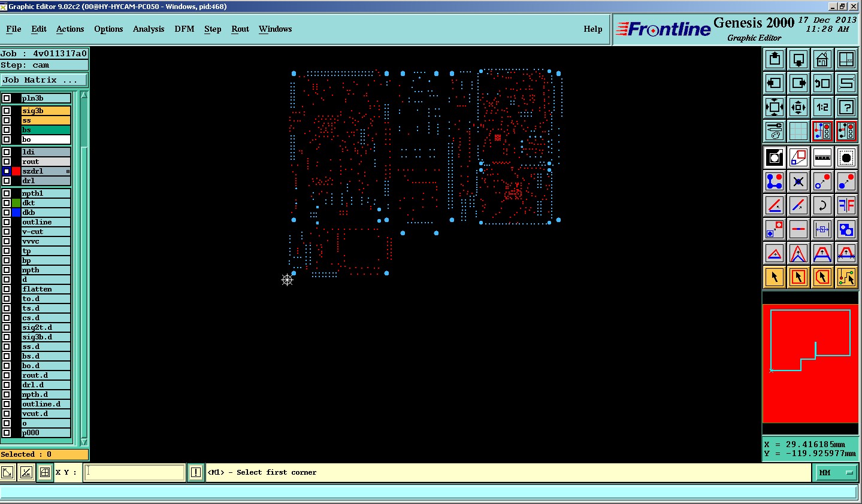This screenshot has width=862, height=504.
Task: Toggle the v-cut layer checkbox
Action: tap(7, 232)
